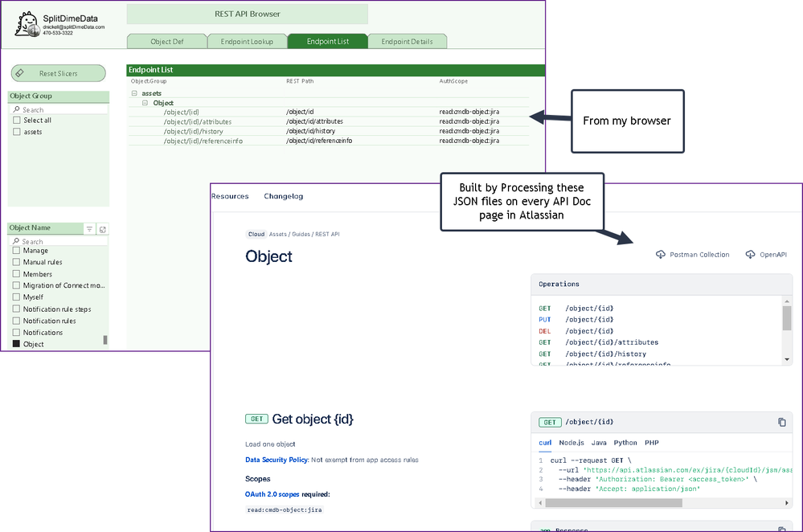The image size is (803, 532).
Task: Click PUT /object/{id} in Operations
Action: 576,320
